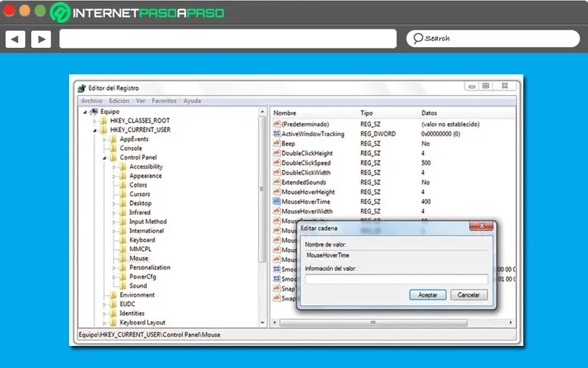Click the Tipo column header
Viewport: 588px width, 368px height.
pos(367,113)
